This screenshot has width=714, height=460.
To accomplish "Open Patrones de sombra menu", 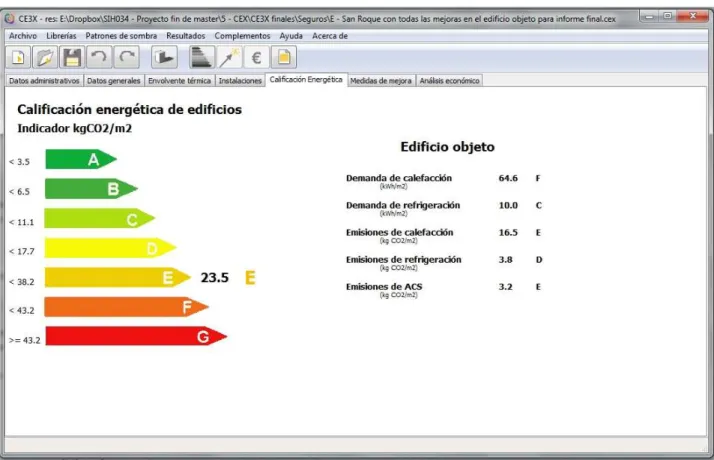I will (121, 36).
